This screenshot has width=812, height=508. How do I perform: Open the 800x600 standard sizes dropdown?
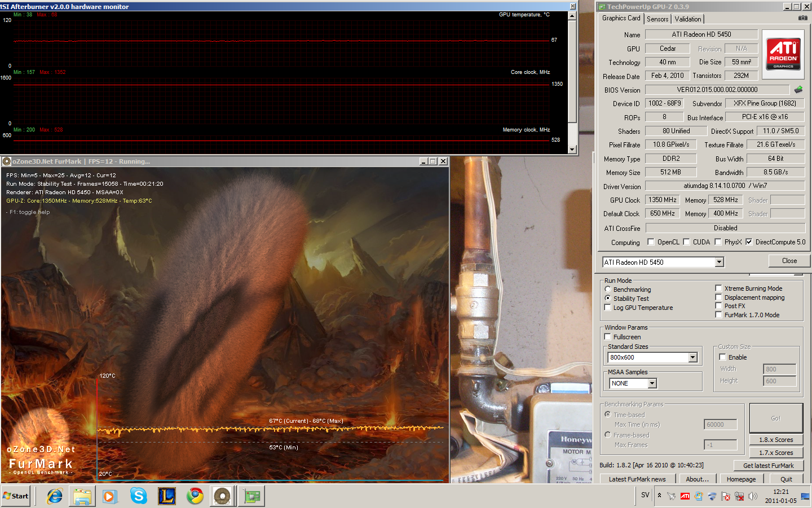tap(692, 357)
